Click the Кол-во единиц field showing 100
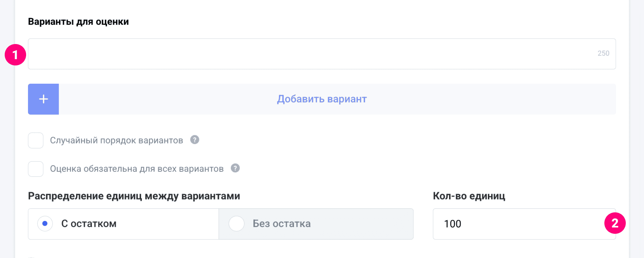The height and width of the screenshot is (258, 644). point(516,224)
